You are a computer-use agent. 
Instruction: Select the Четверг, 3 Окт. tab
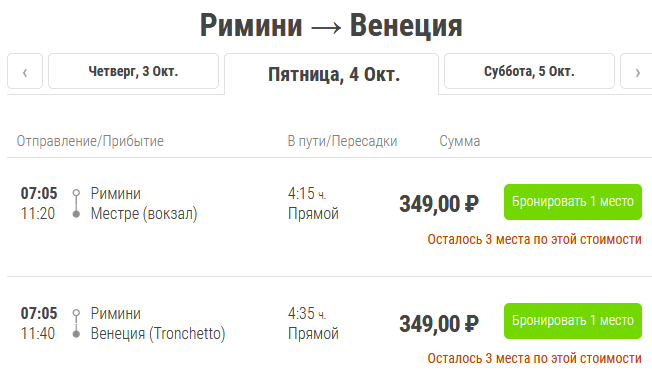pos(133,71)
